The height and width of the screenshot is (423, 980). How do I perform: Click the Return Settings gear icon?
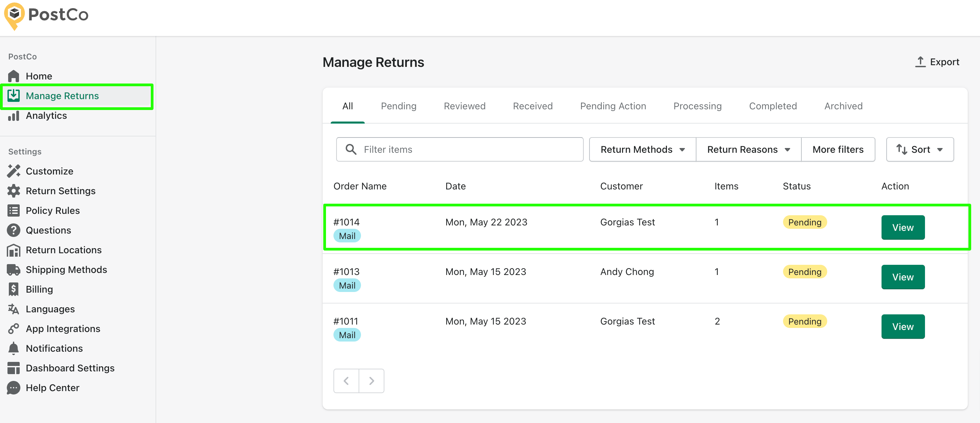pyautogui.click(x=13, y=191)
